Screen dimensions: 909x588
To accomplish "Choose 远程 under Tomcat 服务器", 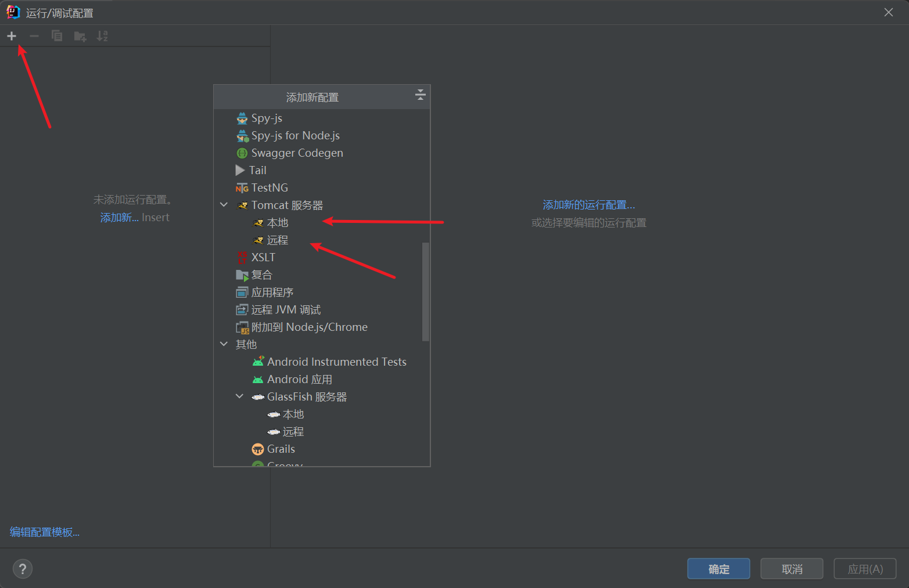I will pos(277,240).
